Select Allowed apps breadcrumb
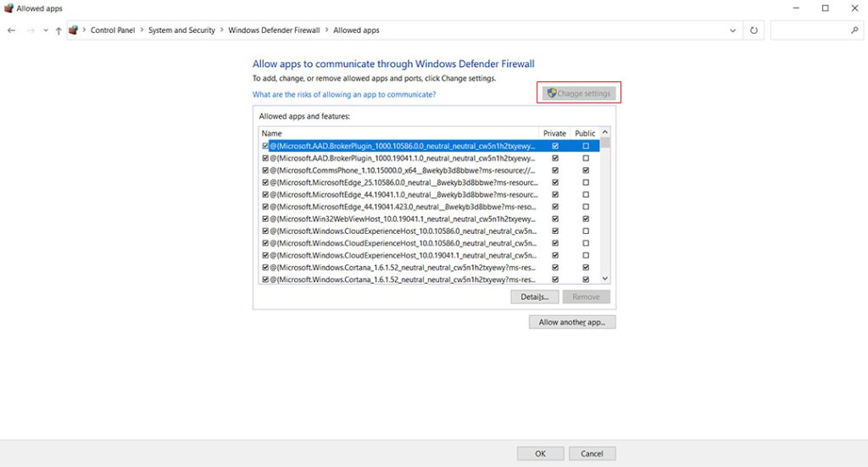This screenshot has width=868, height=467. [356, 31]
